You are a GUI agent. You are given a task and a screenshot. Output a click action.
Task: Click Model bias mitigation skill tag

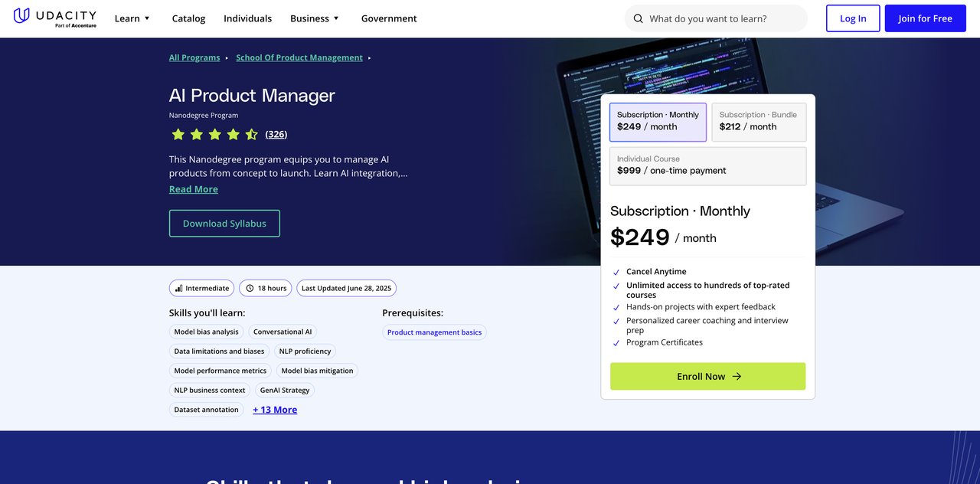coord(317,371)
